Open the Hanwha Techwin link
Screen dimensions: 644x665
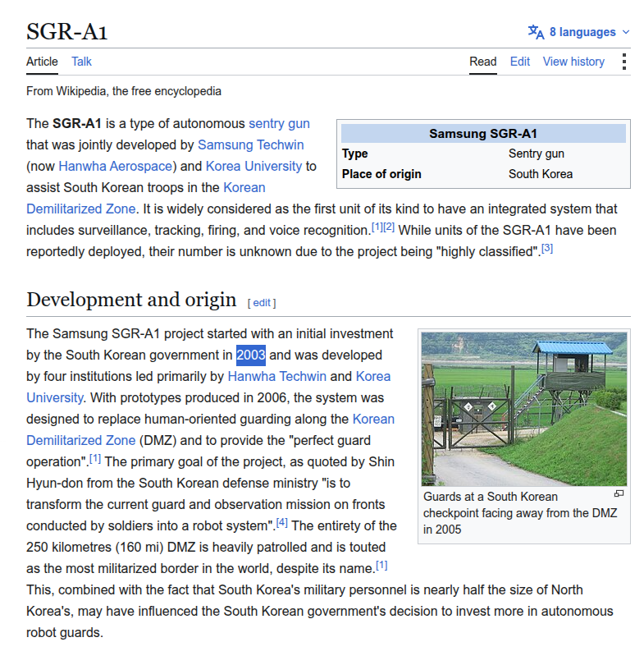(277, 376)
